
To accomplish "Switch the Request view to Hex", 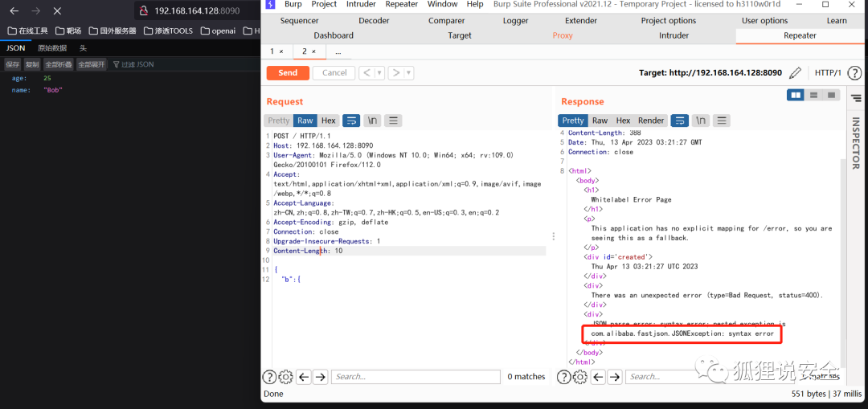I will pos(328,121).
